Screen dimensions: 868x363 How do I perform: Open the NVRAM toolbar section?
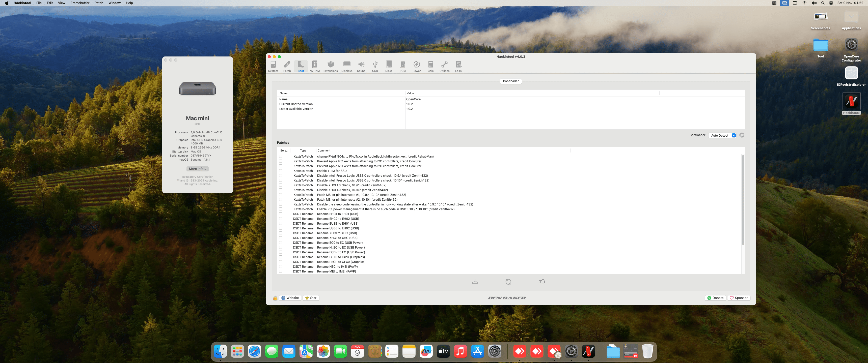pyautogui.click(x=314, y=66)
